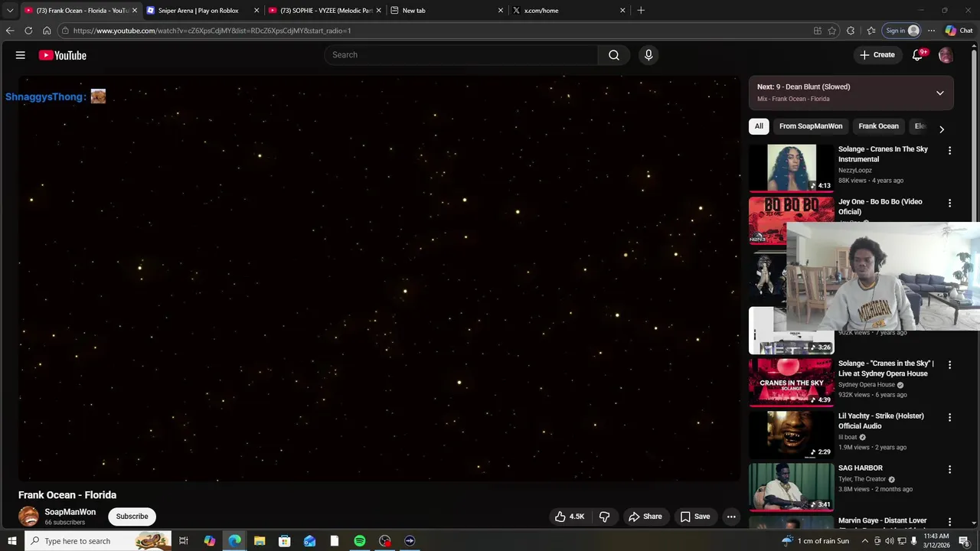Click the search magnifier button

pyautogui.click(x=614, y=55)
